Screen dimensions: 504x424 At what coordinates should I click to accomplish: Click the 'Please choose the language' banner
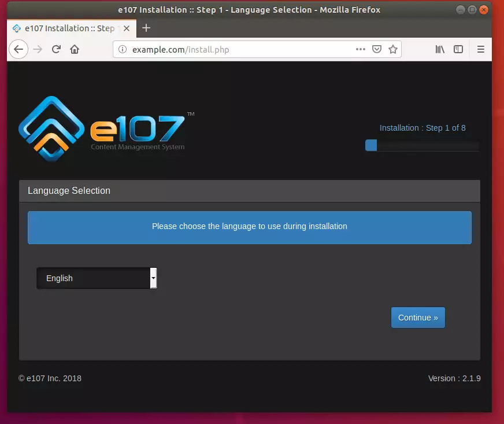click(x=250, y=227)
